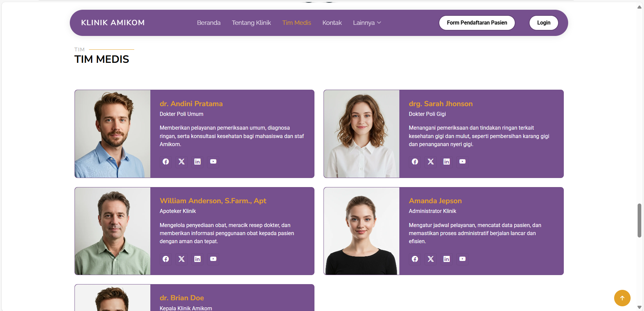Click the scrollbar down arrow
Screen dimensions: 644x311
(x=639, y=307)
